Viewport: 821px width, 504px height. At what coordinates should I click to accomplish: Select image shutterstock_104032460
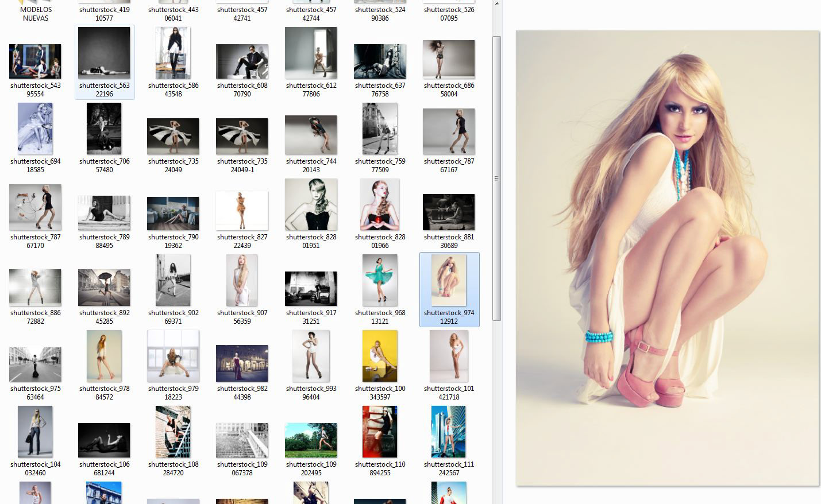pos(35,432)
